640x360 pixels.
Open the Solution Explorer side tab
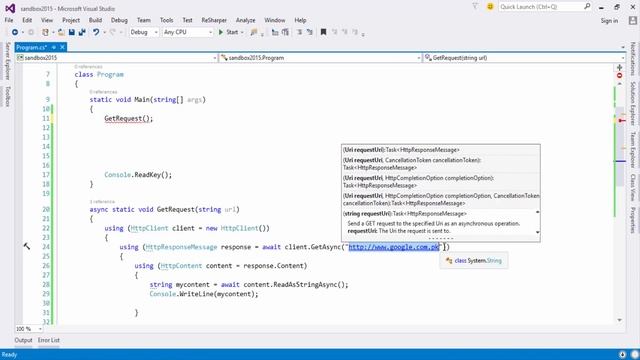click(633, 103)
